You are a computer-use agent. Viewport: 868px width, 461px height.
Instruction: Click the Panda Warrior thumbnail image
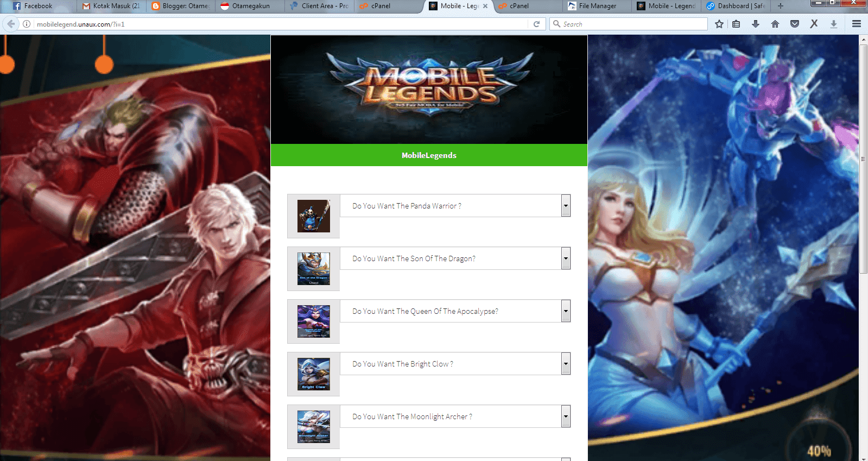coord(314,216)
